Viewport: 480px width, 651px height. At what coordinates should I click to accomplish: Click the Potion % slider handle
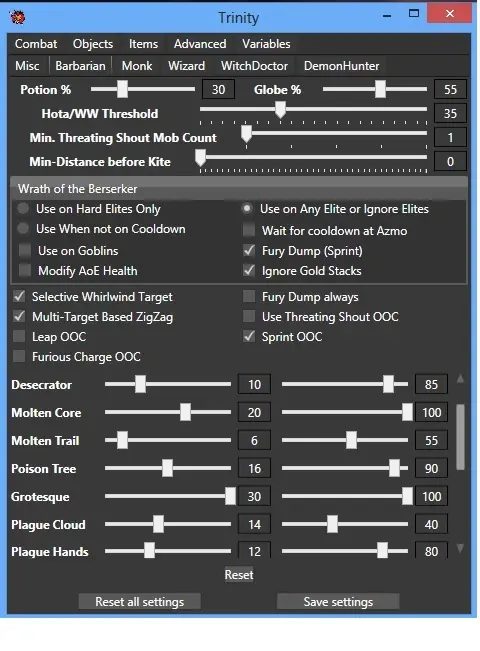point(122,89)
